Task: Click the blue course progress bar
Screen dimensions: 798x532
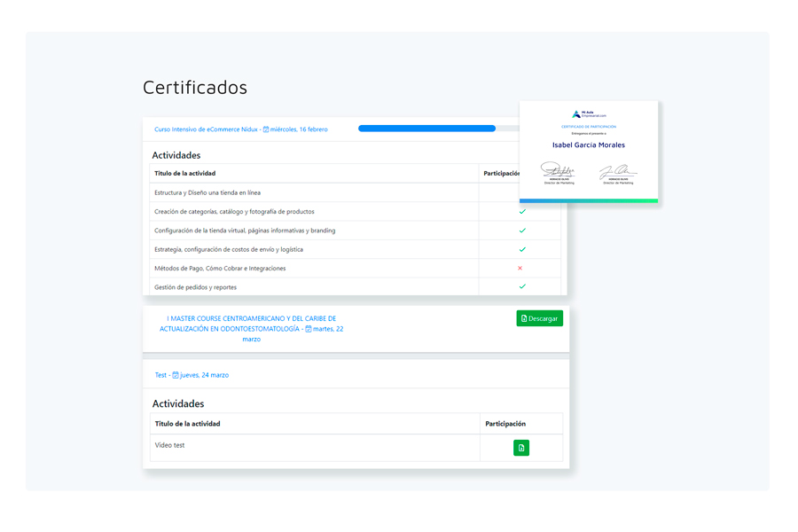Action: (x=426, y=128)
